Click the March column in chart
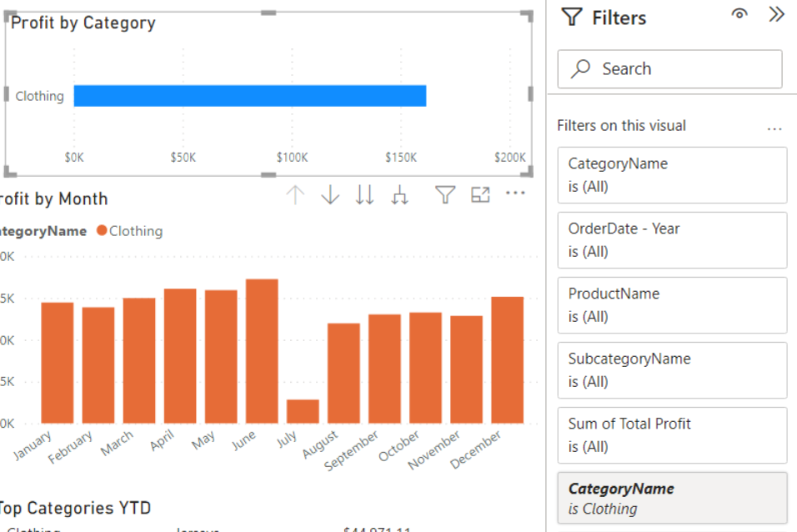This screenshot has width=797, height=532. (x=139, y=360)
